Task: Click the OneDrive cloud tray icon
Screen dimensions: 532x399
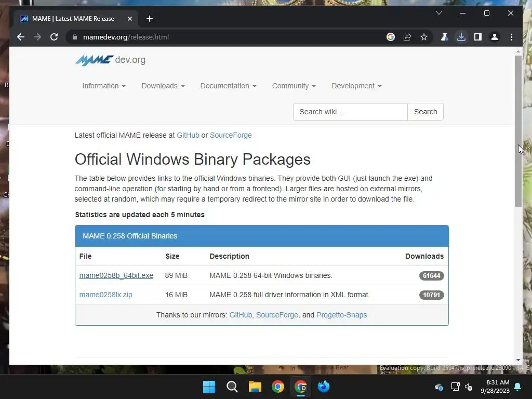Action: (x=439, y=387)
